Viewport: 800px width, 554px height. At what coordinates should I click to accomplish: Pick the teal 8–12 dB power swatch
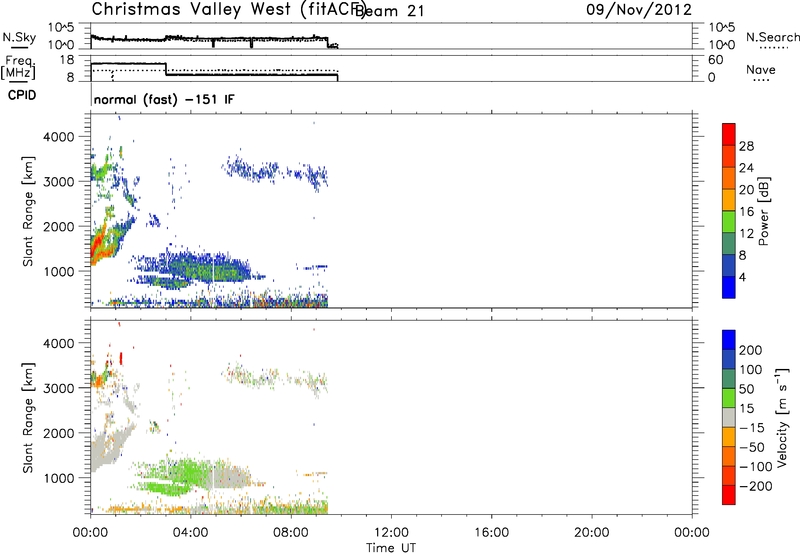(x=729, y=243)
